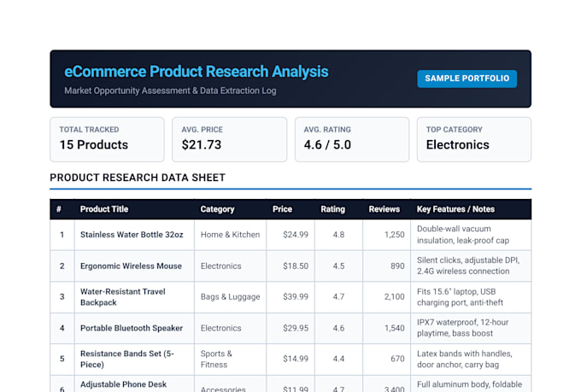Screen dimensions: 581x392
Task: Select Portable Bluetooth Speaker cell
Action: click(x=134, y=328)
